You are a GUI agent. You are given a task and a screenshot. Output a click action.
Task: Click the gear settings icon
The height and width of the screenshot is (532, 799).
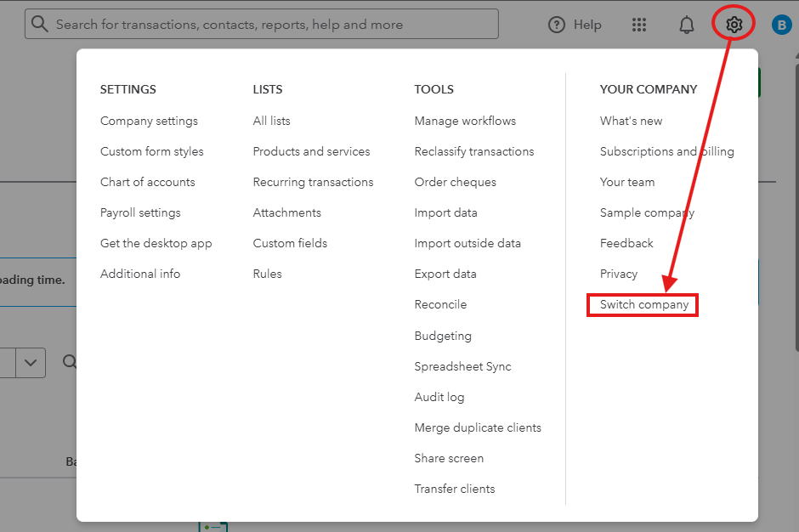point(734,25)
